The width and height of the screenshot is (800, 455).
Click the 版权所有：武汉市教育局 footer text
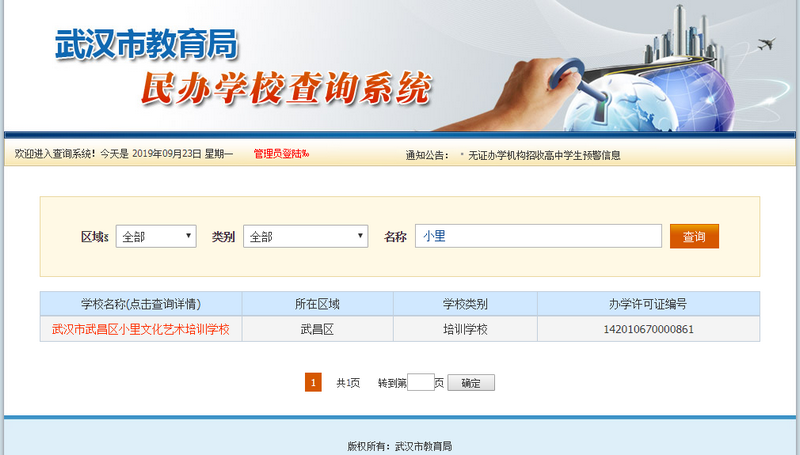pos(399,446)
